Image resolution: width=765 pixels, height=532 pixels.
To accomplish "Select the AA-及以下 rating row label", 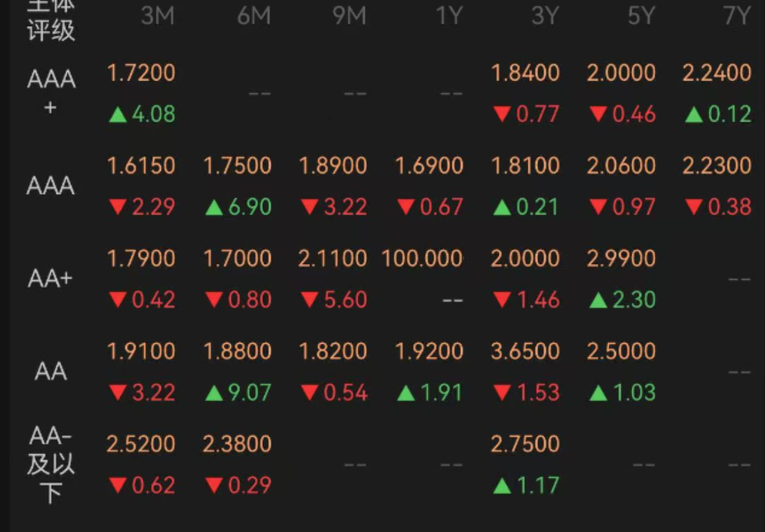I will [x=51, y=463].
